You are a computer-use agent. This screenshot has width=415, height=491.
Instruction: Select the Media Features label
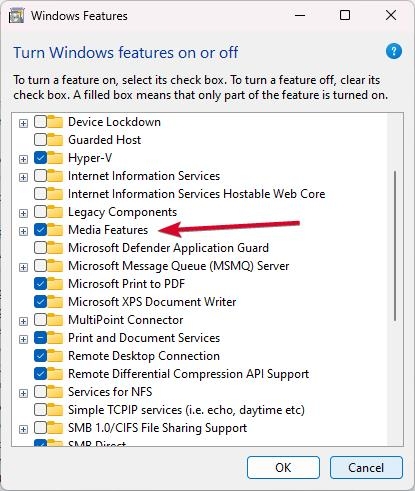108,230
